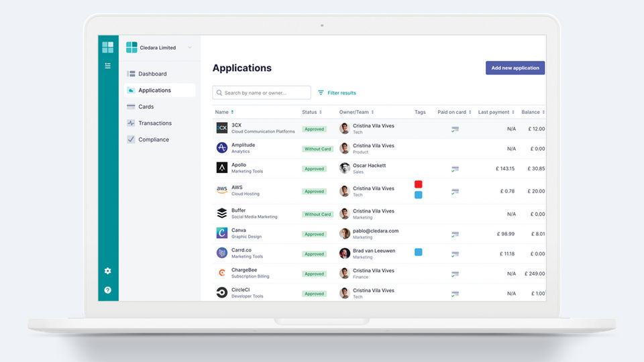This screenshot has width=644, height=362.
Task: Click Approved status badge for ChargeBee
Action: pyautogui.click(x=314, y=274)
